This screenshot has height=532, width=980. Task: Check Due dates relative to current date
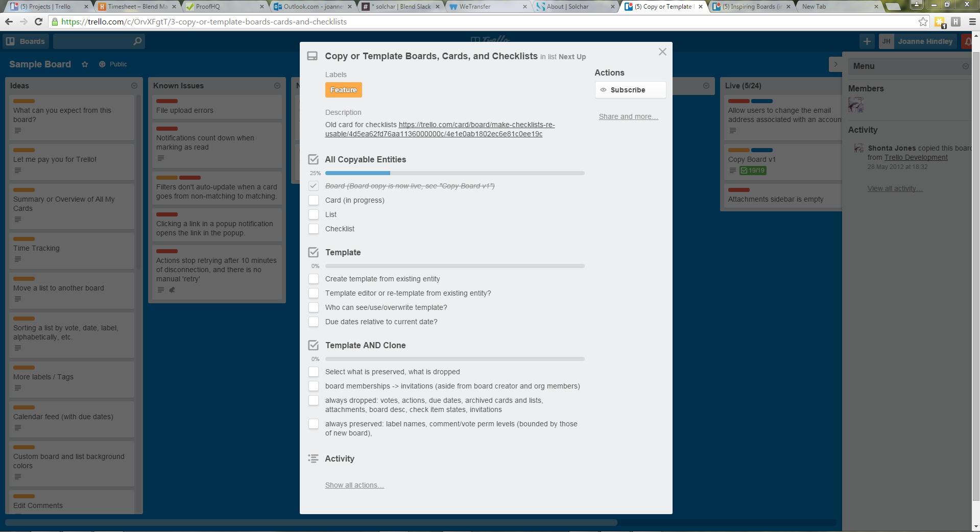314,322
